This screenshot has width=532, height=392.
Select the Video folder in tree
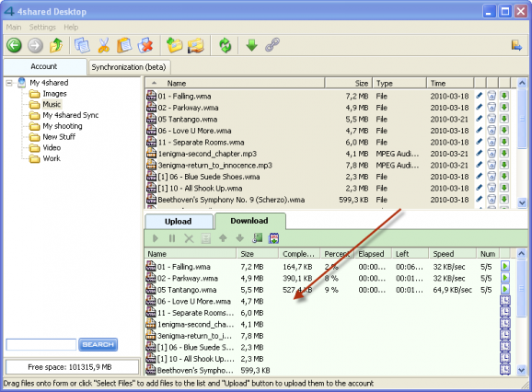point(52,147)
